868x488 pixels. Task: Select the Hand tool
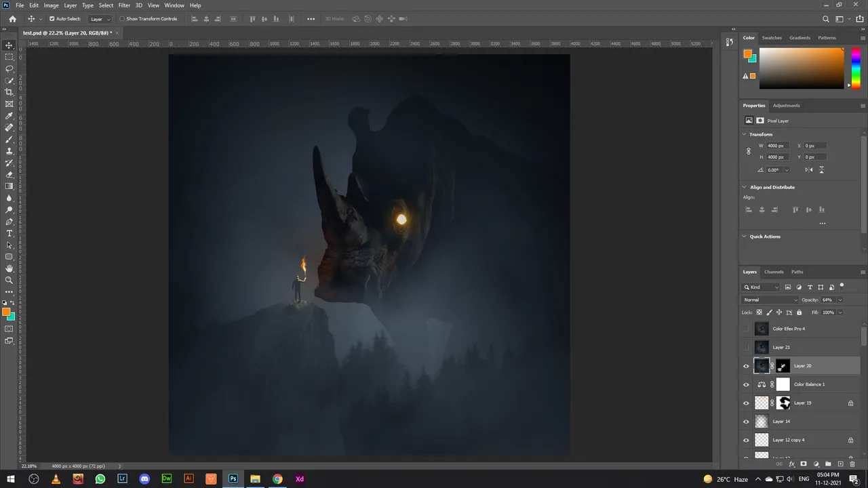9,268
